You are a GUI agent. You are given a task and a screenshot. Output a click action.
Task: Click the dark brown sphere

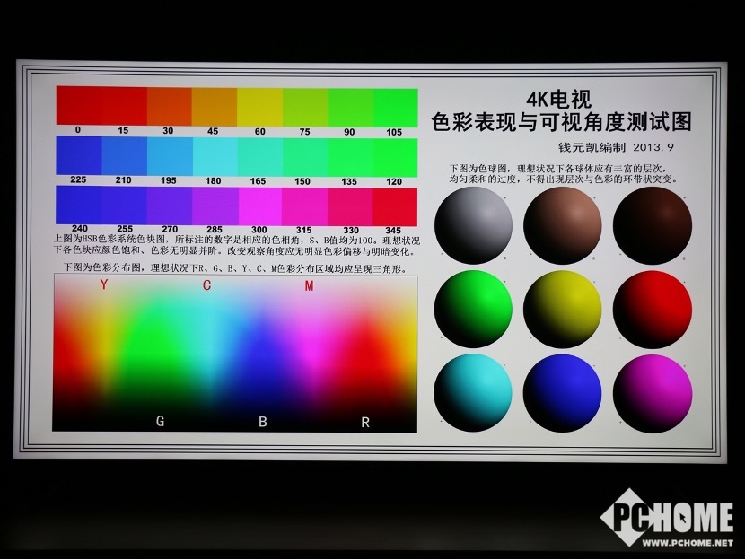653,225
